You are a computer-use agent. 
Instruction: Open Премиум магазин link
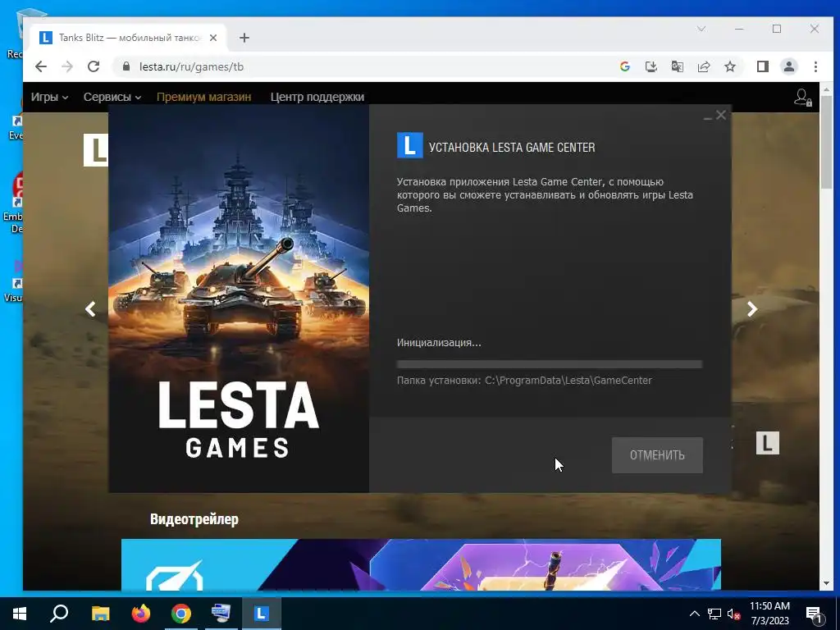[x=203, y=97]
